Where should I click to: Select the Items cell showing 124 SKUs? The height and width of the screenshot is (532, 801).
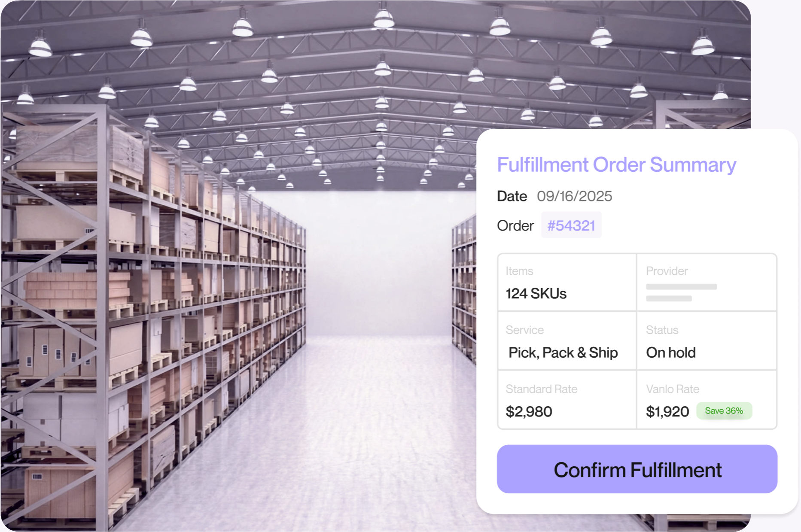(x=567, y=282)
